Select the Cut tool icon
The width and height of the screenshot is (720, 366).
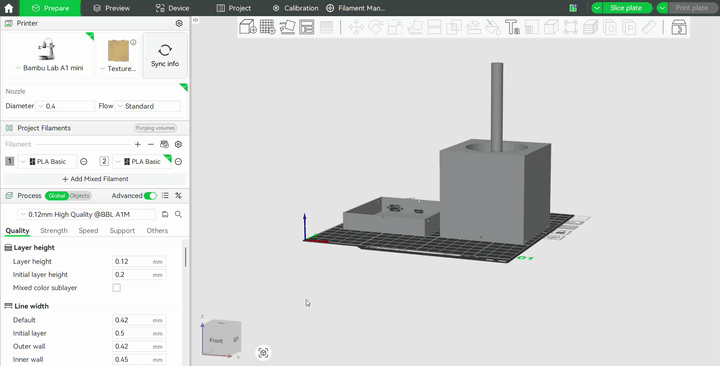pyautogui.click(x=434, y=27)
